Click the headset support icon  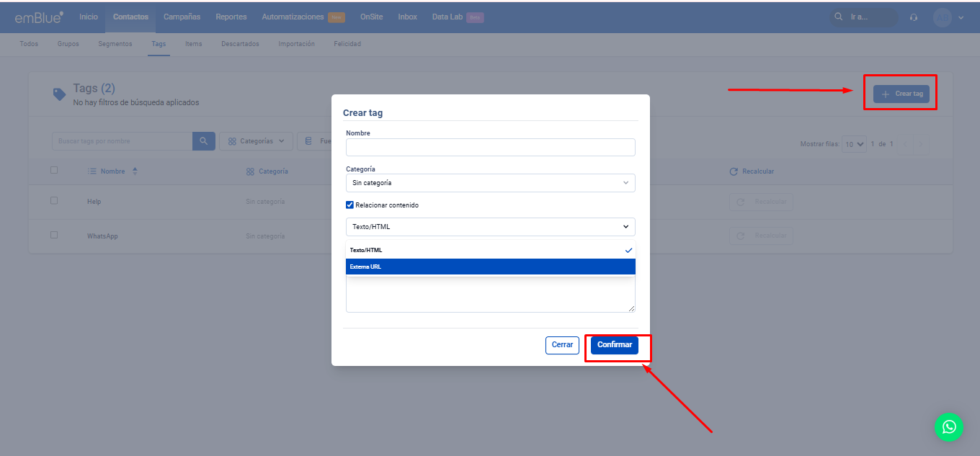(914, 17)
